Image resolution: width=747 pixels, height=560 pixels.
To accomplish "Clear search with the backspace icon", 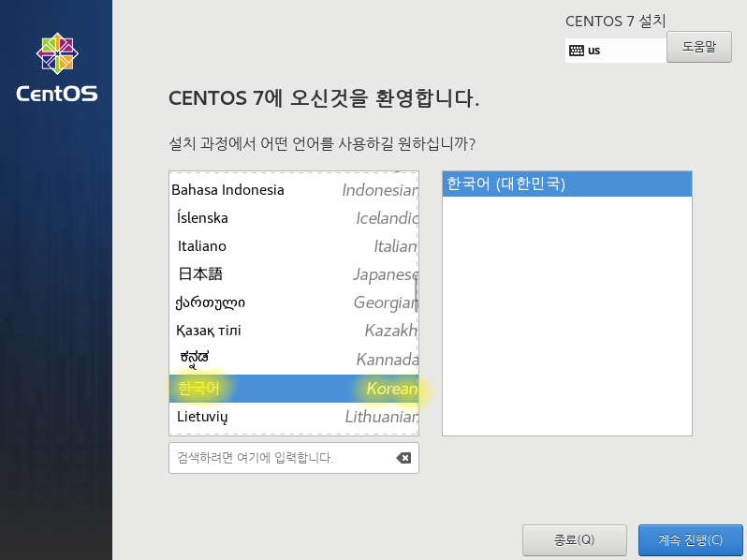I will [x=403, y=458].
